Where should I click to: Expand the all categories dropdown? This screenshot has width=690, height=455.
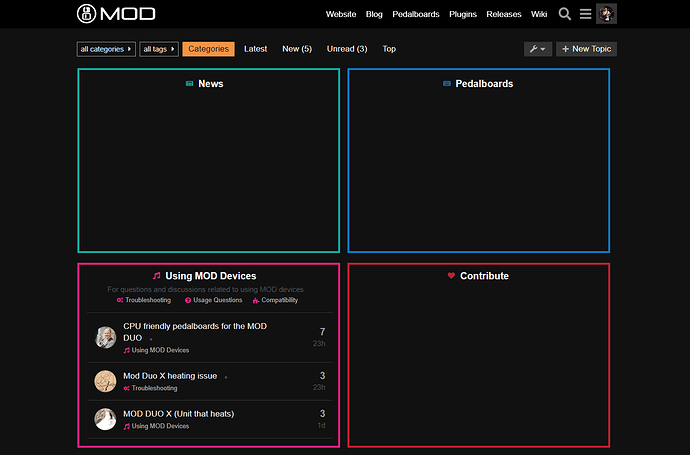tap(106, 49)
